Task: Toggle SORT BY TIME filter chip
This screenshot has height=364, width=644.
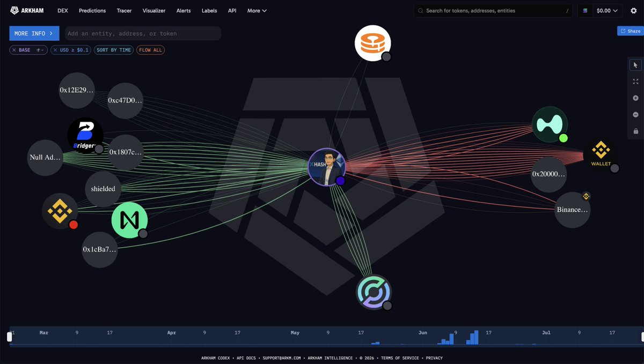Action: (113, 50)
